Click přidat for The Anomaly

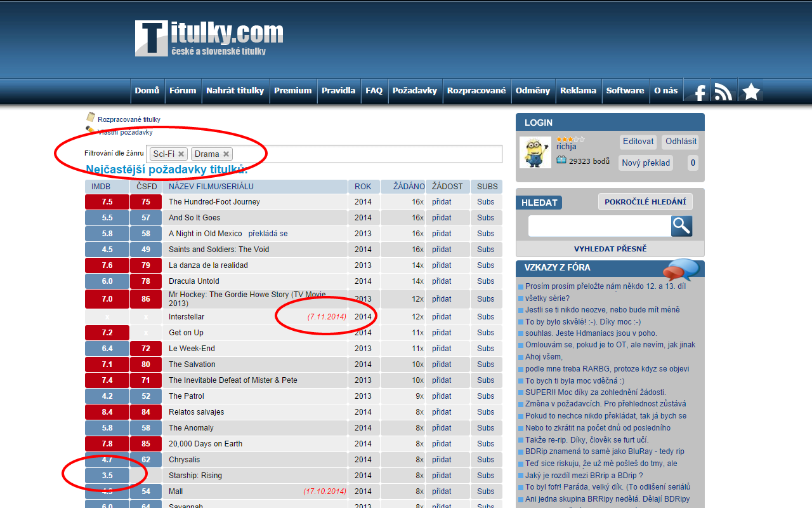(x=442, y=428)
